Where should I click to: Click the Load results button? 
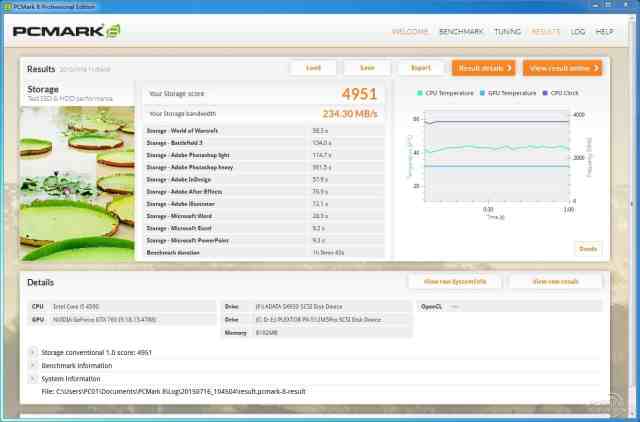(313, 68)
